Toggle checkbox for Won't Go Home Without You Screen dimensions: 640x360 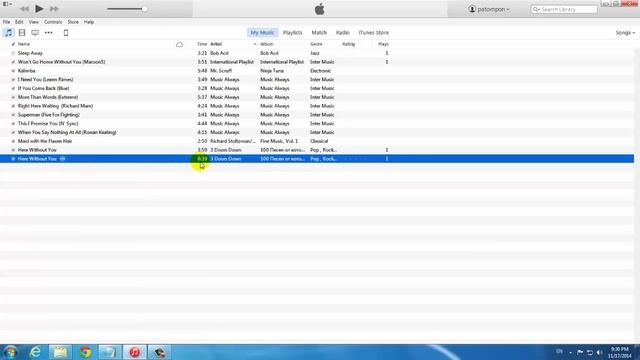coord(13,62)
